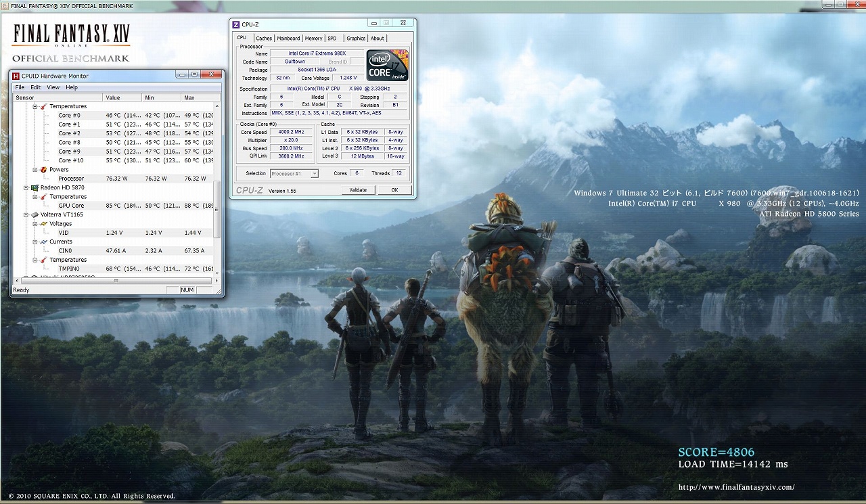
Task: Collapse the Currents group
Action: (x=35, y=242)
